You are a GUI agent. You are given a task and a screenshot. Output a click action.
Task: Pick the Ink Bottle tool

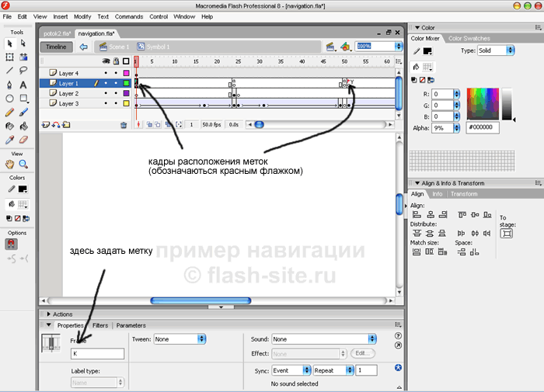[9, 127]
